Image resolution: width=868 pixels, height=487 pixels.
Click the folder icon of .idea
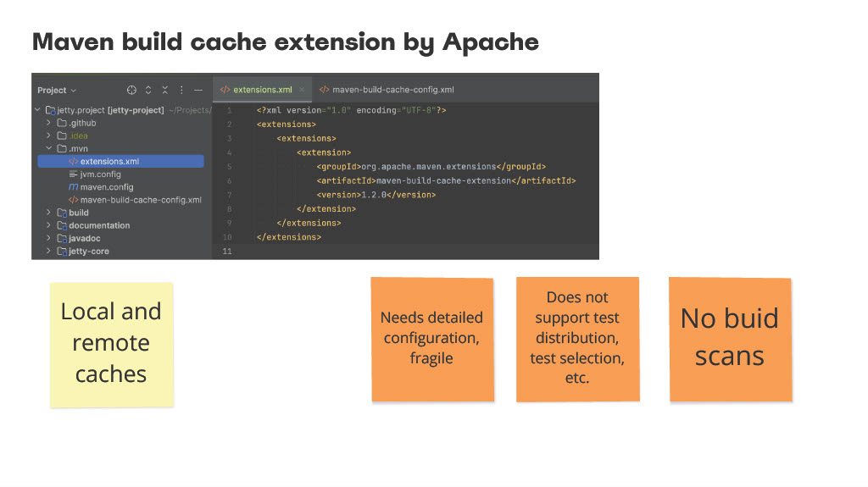[x=62, y=136]
